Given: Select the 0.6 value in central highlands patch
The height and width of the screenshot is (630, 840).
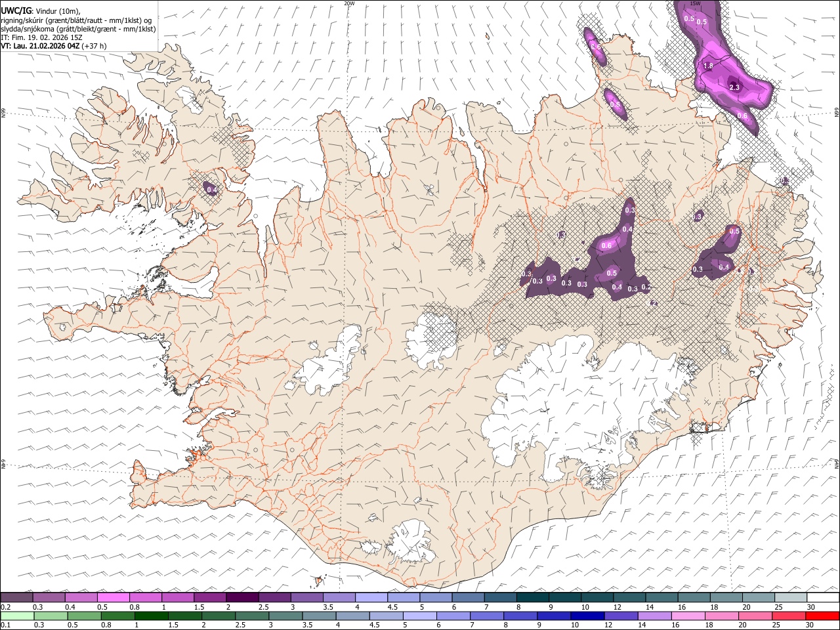Looking at the screenshot, I should coord(606,245).
